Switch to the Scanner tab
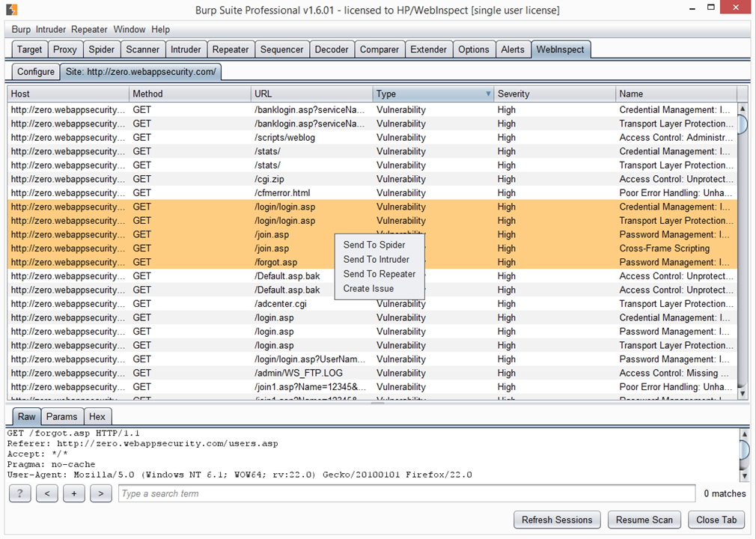This screenshot has height=539, width=756. [142, 49]
